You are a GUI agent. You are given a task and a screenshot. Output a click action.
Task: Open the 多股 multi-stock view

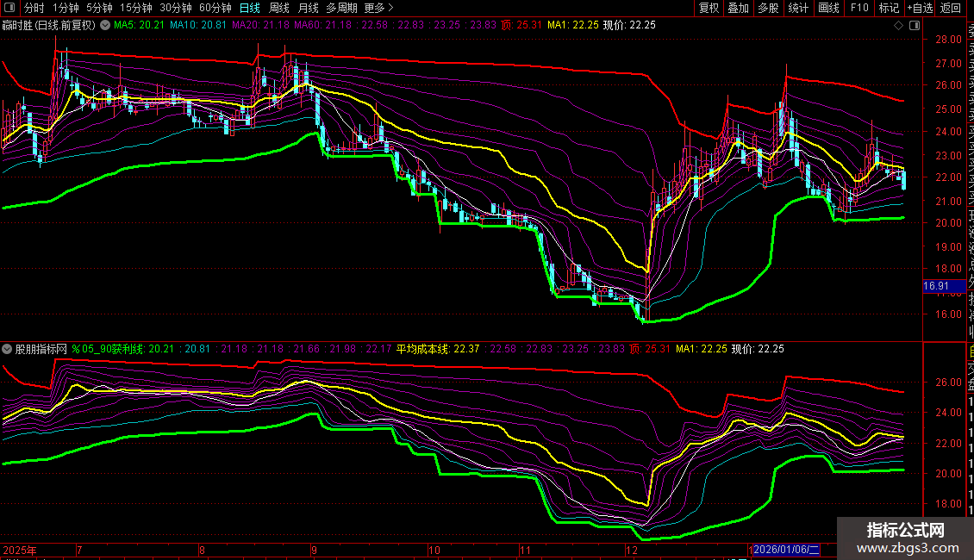pos(768,8)
